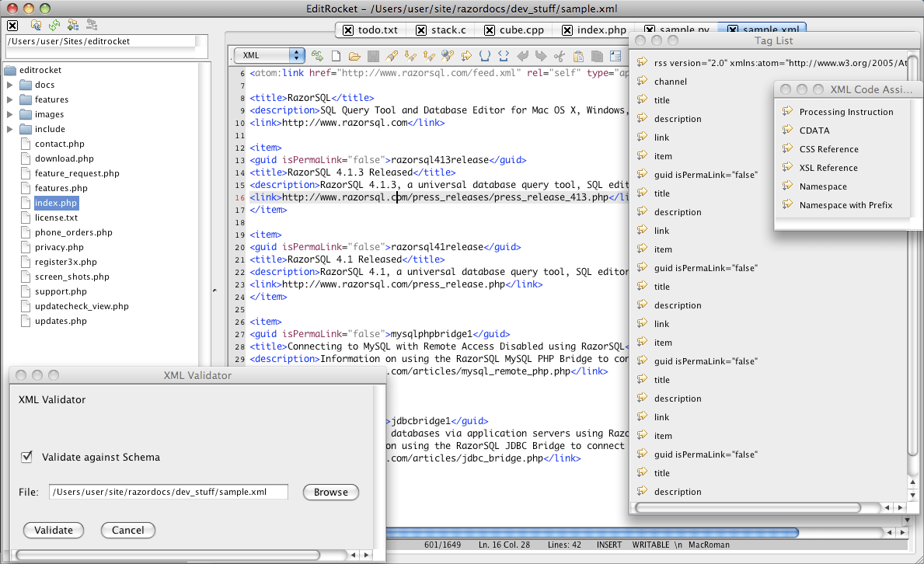Viewport: 924px width, 564px height.
Task: Close the file browser panel X box
Action: point(12,26)
